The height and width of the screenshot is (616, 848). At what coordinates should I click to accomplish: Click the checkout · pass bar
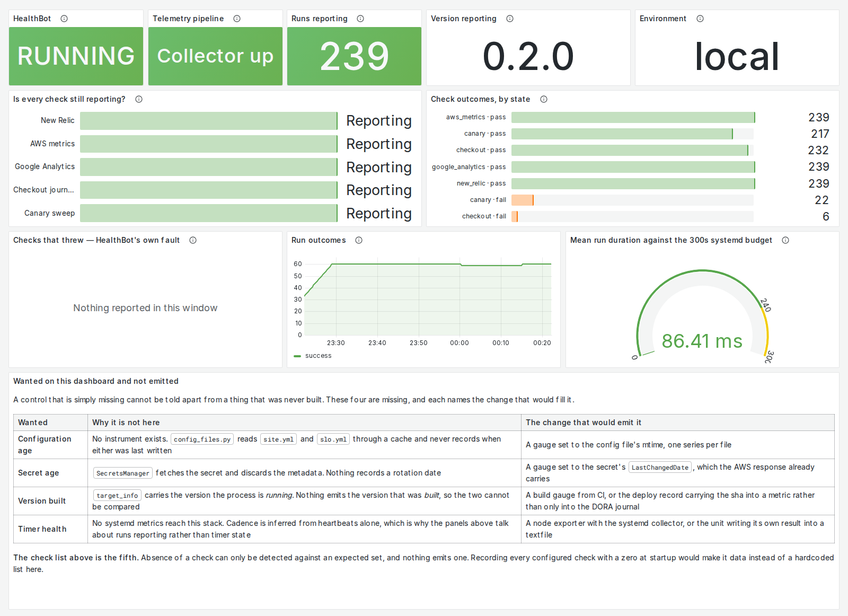630,150
